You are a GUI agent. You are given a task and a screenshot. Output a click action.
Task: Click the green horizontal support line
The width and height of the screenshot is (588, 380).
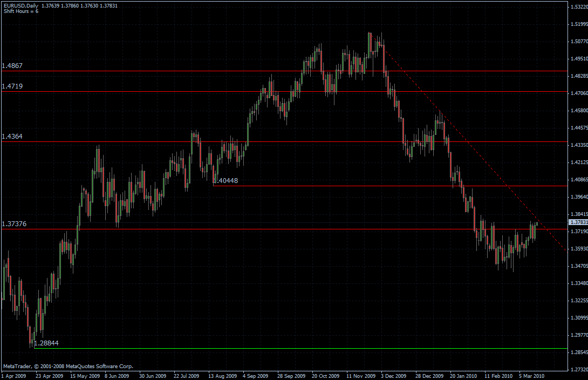300,349
